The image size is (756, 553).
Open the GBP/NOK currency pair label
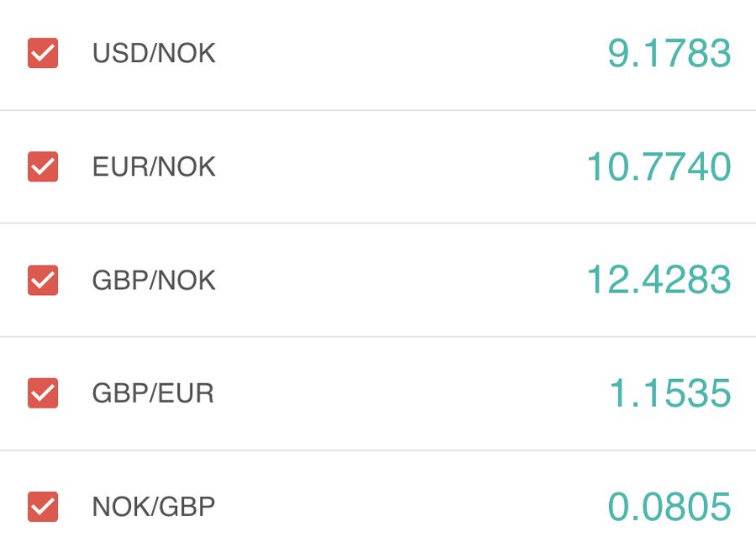[x=154, y=280]
